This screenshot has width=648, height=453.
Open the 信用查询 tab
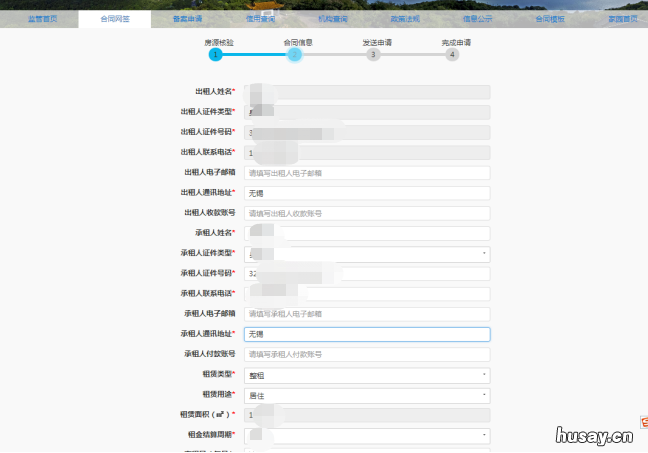point(260,19)
